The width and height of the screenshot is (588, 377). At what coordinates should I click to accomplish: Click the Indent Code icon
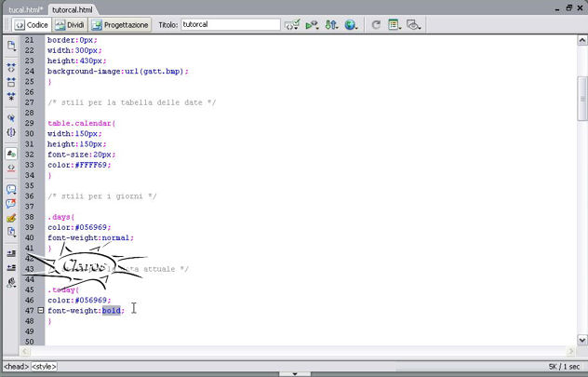click(x=11, y=253)
